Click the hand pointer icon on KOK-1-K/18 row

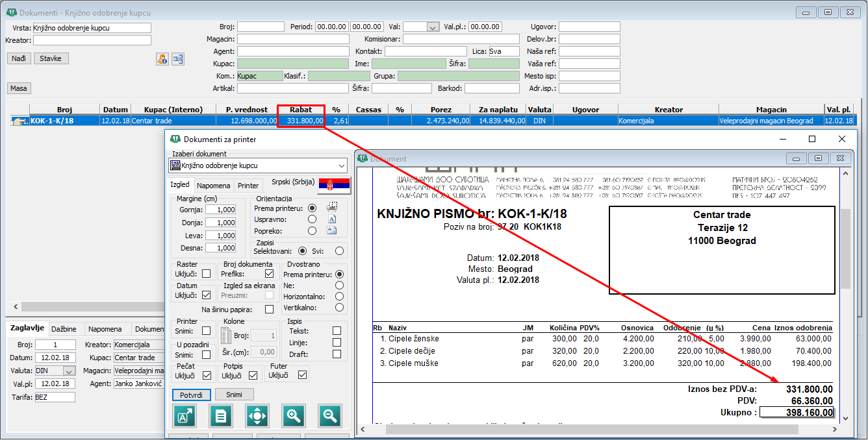pos(20,121)
